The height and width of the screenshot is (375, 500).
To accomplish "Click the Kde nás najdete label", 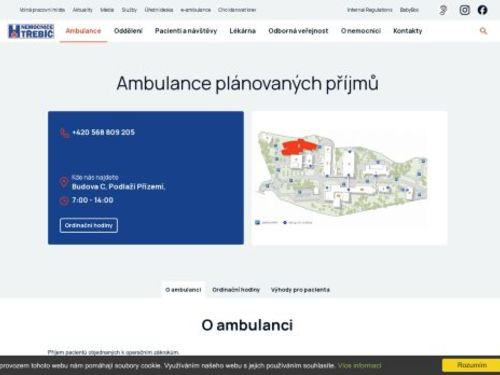I will [x=95, y=177].
